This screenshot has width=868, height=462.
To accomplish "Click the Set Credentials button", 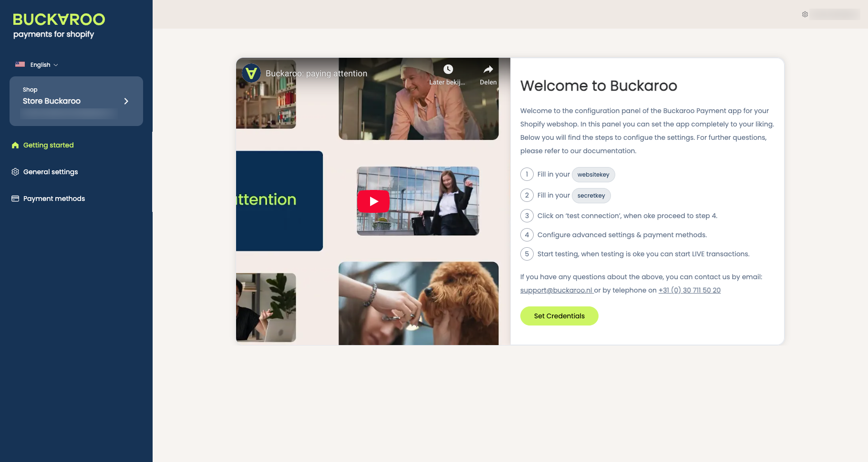I will click(559, 315).
